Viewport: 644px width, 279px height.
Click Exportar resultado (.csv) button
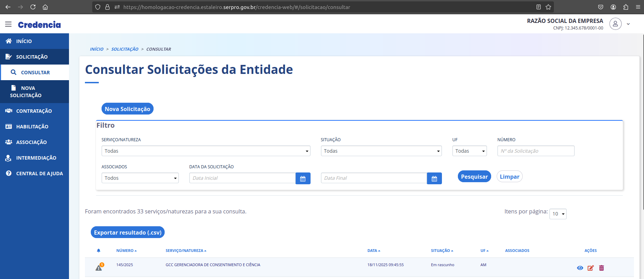coord(128,232)
